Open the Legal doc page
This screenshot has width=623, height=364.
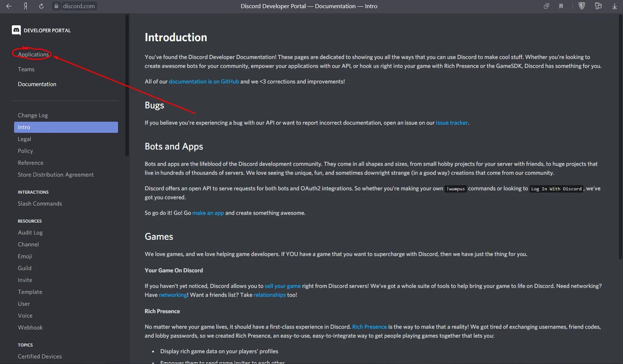(x=24, y=139)
